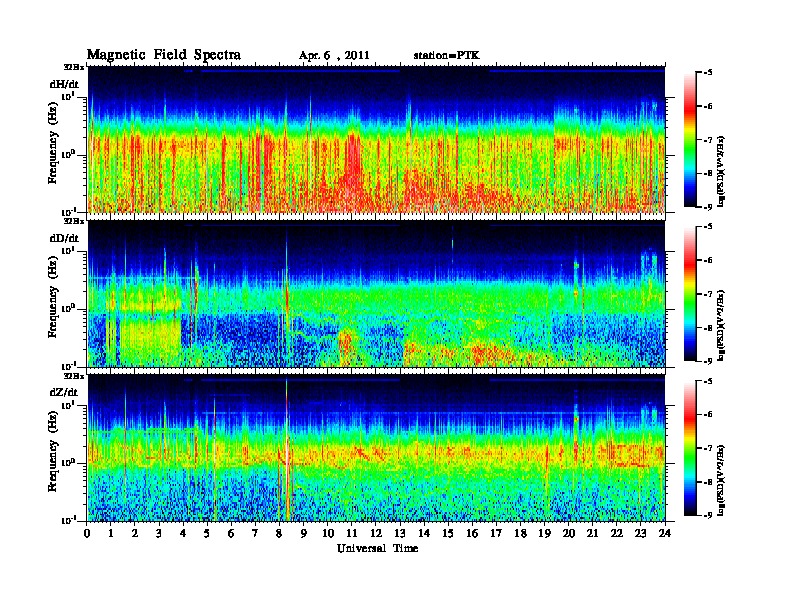Click the -7 tick of the dH/dt color bar
Screen dimensions: 792x612
click(x=708, y=140)
